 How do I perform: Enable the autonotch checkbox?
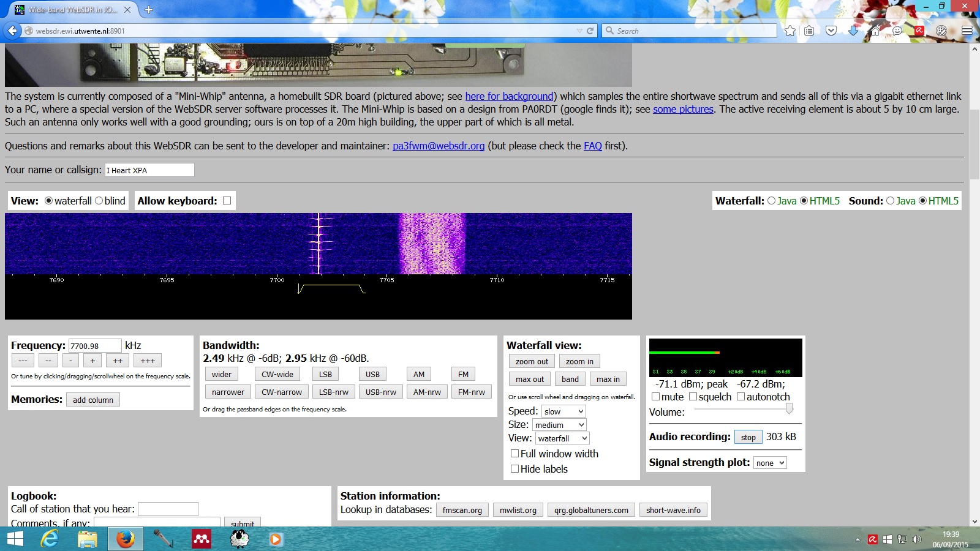click(741, 397)
